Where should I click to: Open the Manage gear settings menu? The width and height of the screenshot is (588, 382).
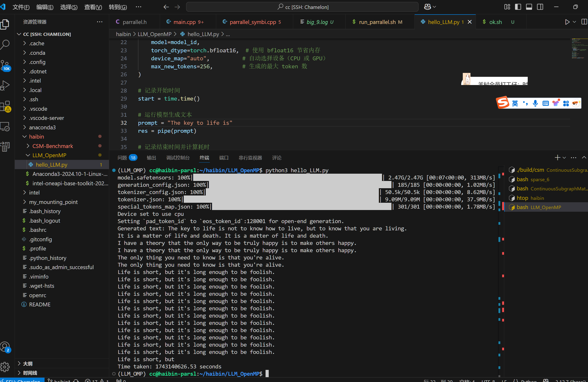[5, 367]
